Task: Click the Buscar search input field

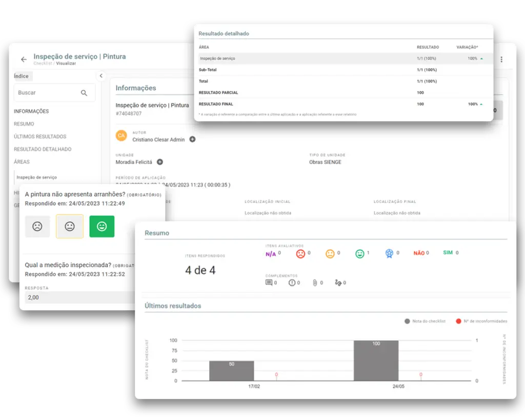Action: point(46,93)
